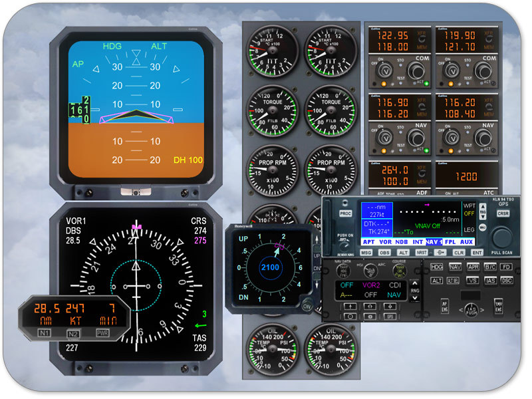Decrease GPS map range with RNG down arrow

[x=483, y=216]
